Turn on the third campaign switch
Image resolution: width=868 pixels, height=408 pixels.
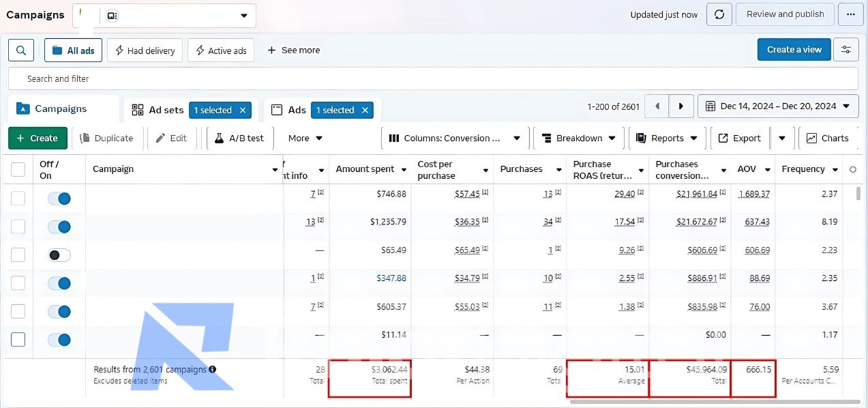coord(59,255)
